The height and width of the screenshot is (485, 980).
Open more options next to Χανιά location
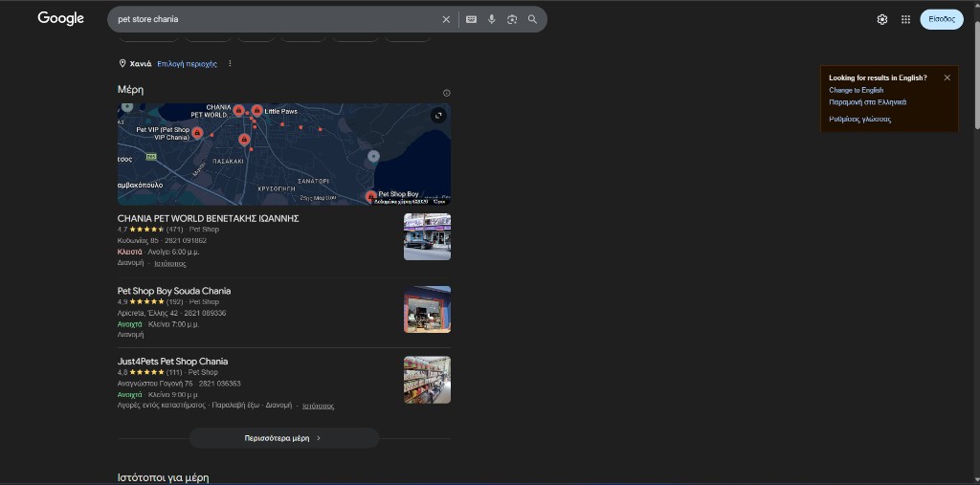tap(230, 64)
